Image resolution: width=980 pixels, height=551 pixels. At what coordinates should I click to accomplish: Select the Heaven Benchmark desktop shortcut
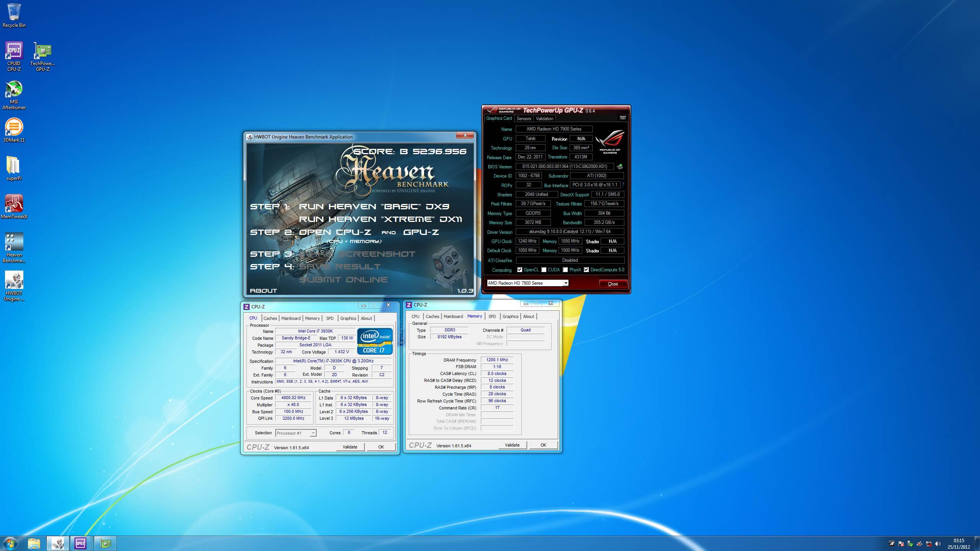pyautogui.click(x=14, y=248)
